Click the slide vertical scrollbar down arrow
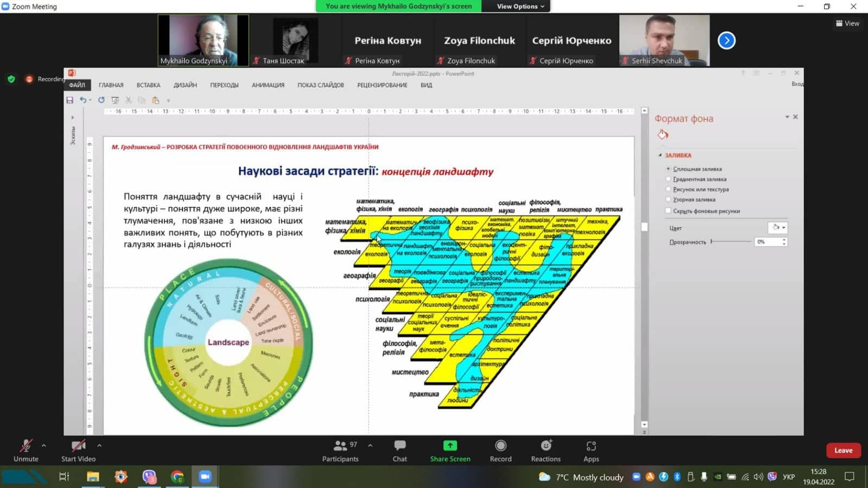The image size is (868, 488). tap(644, 425)
